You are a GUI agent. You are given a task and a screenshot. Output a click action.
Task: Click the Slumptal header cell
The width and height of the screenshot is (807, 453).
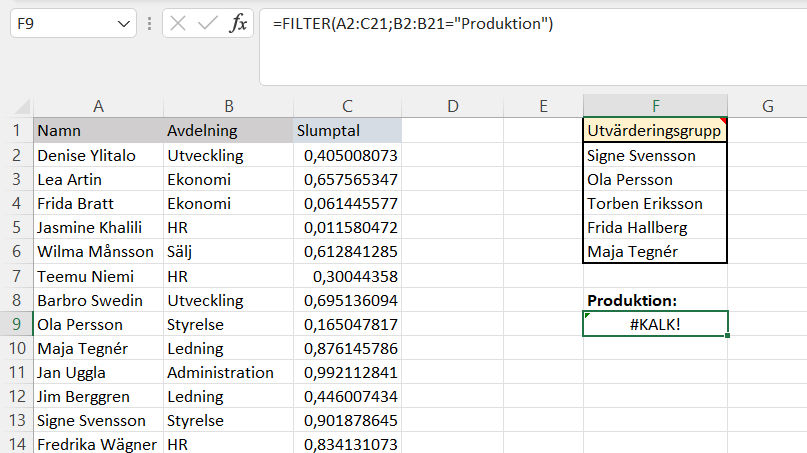tap(346, 130)
